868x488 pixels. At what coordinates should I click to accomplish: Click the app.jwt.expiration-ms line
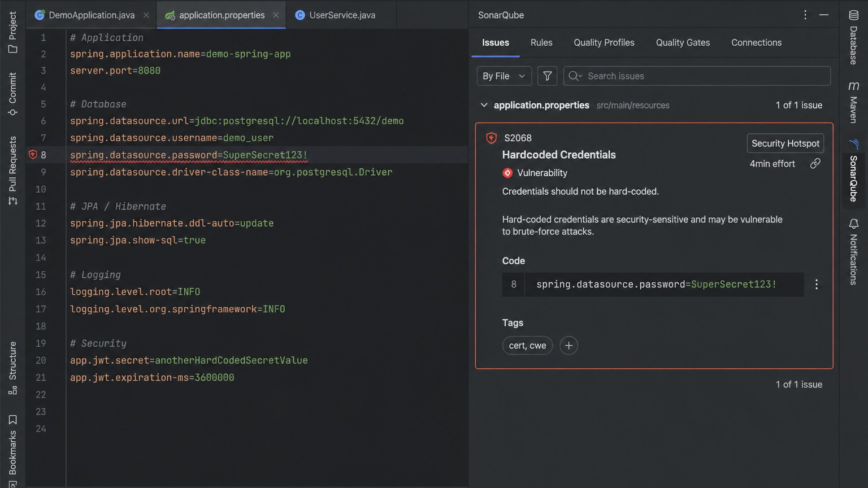click(x=152, y=377)
